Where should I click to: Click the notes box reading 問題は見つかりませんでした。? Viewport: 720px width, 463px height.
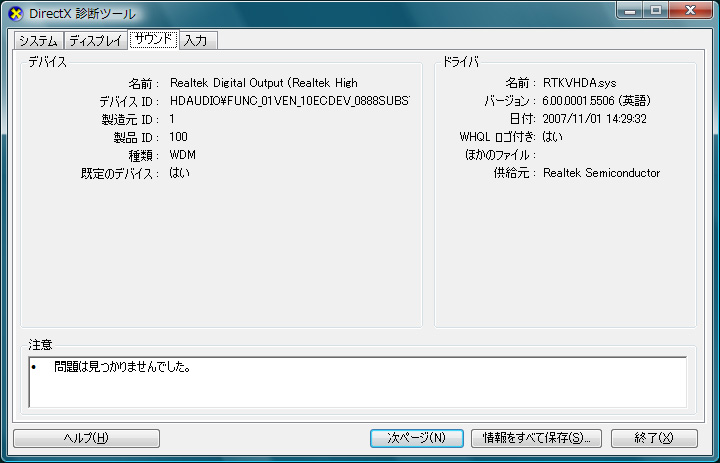(x=358, y=382)
